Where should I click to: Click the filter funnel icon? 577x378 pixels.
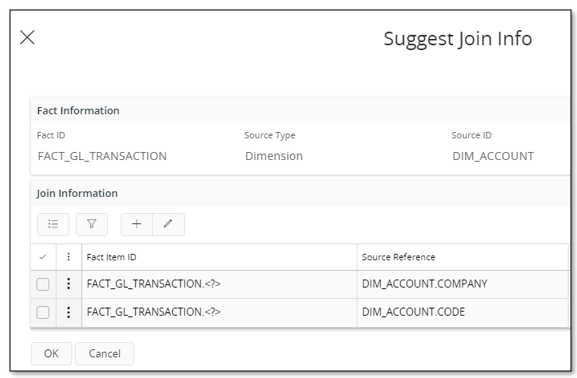pos(92,224)
